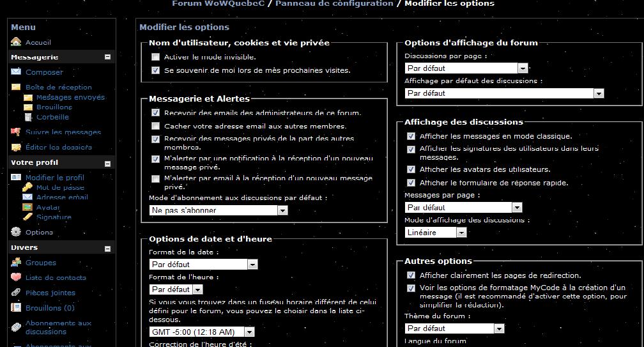
Task: Open 'Liste de contacts' link
Action: click(56, 277)
